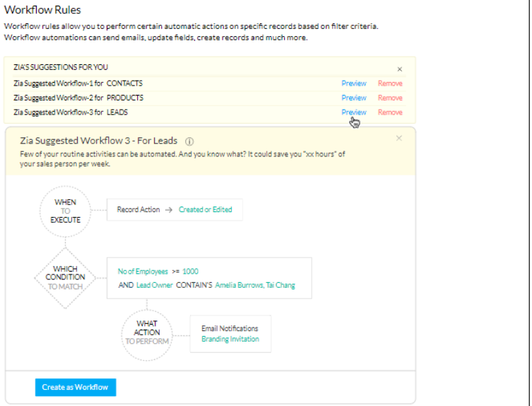532x406 pixels.
Task: Preview Zia Suggested Workflow-2 for Products
Action: pos(353,98)
